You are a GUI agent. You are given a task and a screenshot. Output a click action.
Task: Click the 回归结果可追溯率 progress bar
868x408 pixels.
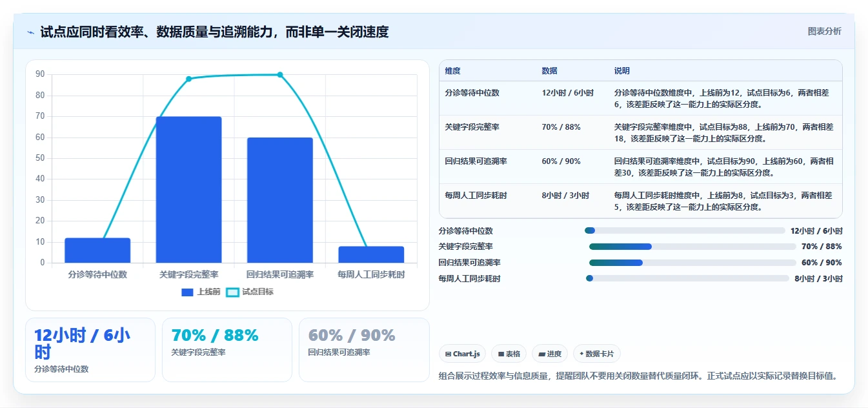[692, 263]
